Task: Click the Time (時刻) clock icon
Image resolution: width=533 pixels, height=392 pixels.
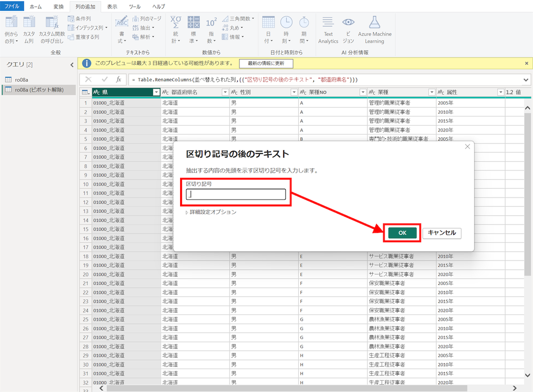Action: 286,22
